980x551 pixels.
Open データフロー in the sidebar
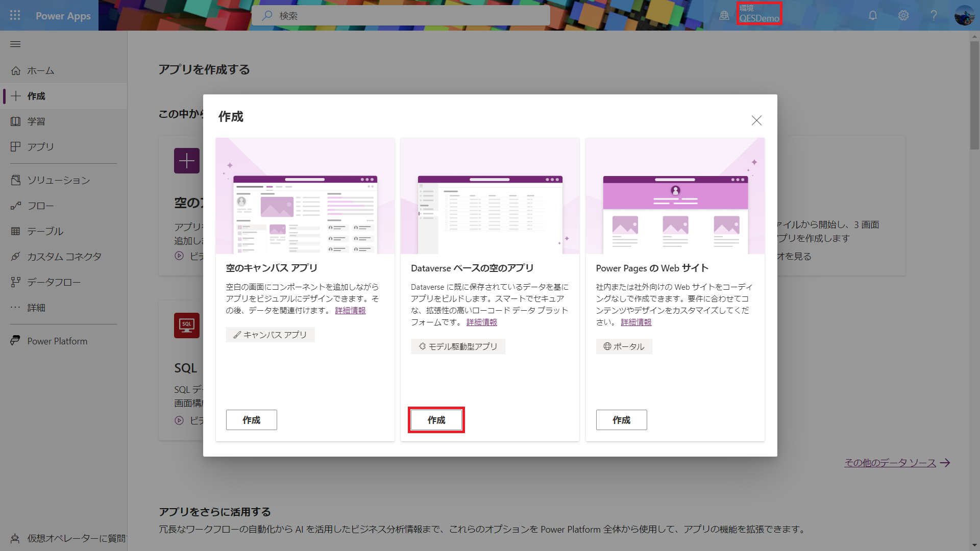(63, 282)
